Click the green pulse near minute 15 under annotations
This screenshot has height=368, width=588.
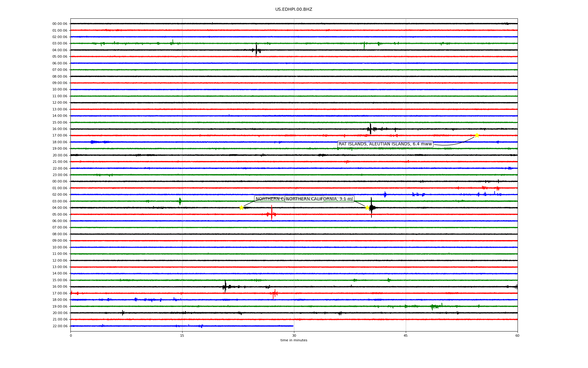click(x=180, y=201)
